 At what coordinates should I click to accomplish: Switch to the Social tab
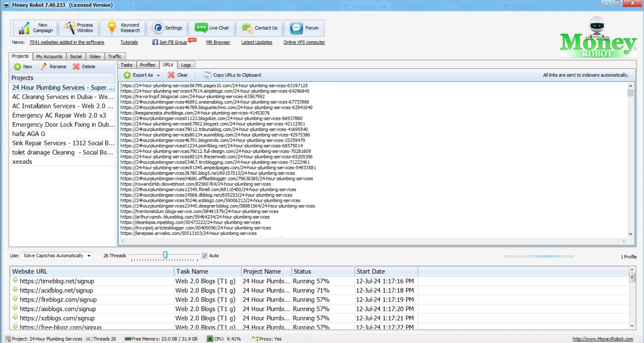[76, 57]
